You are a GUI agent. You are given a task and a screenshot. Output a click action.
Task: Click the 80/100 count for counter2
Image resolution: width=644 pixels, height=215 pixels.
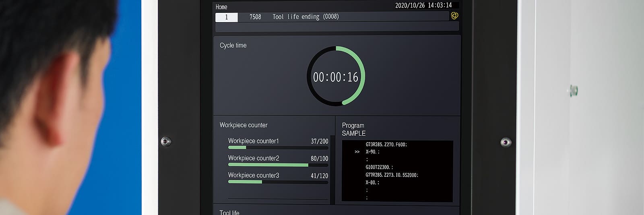click(x=319, y=159)
